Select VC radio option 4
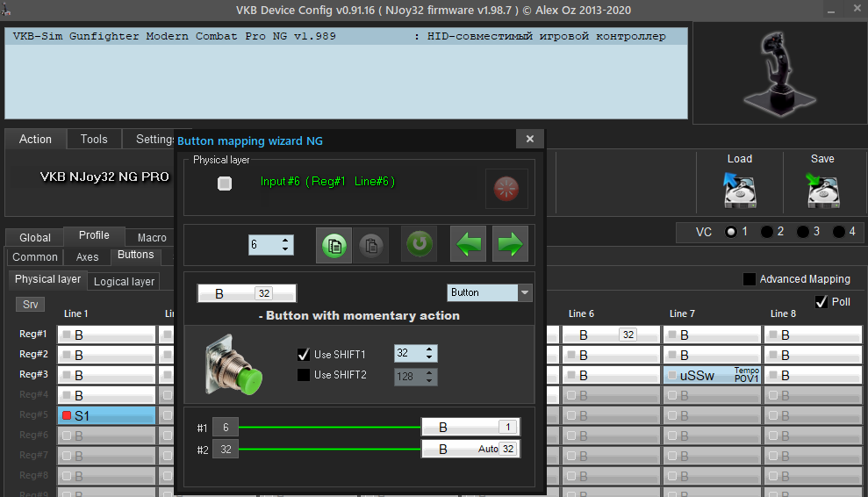Screen dimensions: 868x497 [x=839, y=232]
